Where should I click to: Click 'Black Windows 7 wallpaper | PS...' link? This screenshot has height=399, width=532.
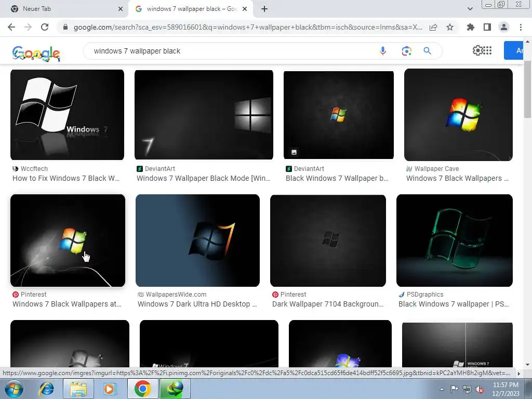coord(454,304)
